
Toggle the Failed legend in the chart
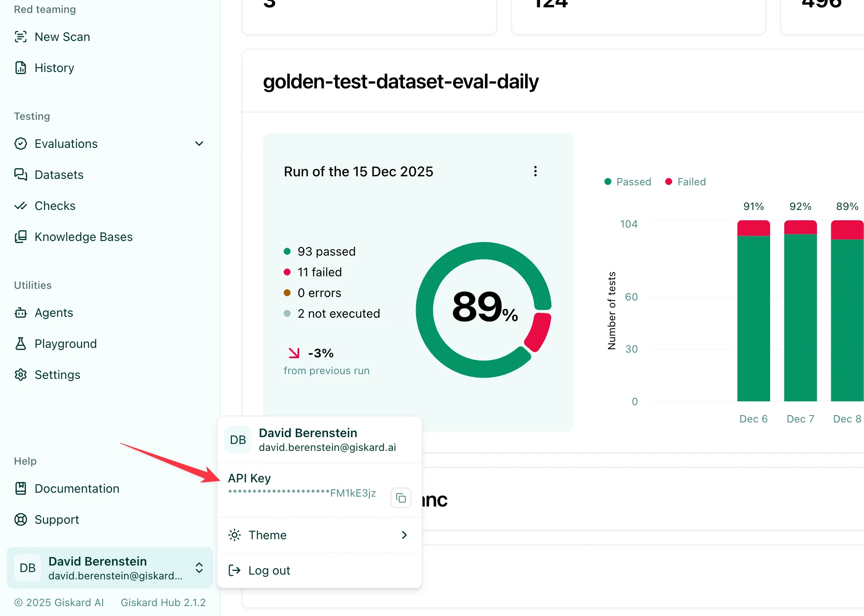[x=685, y=181]
